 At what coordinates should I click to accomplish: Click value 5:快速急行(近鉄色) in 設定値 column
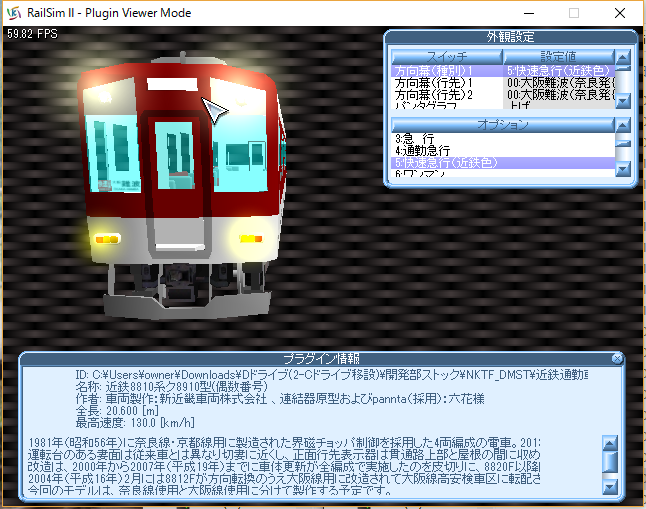point(559,71)
